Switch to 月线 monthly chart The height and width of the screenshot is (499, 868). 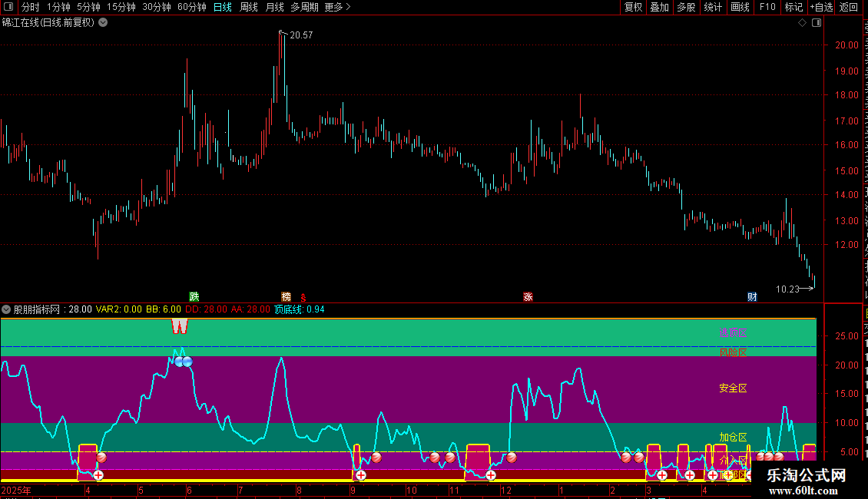(x=274, y=7)
